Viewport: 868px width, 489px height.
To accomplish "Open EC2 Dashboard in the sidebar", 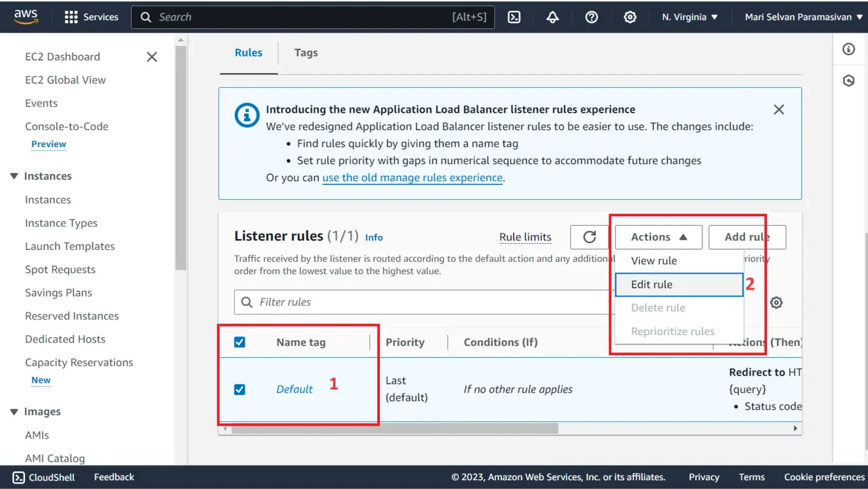I will click(62, 57).
